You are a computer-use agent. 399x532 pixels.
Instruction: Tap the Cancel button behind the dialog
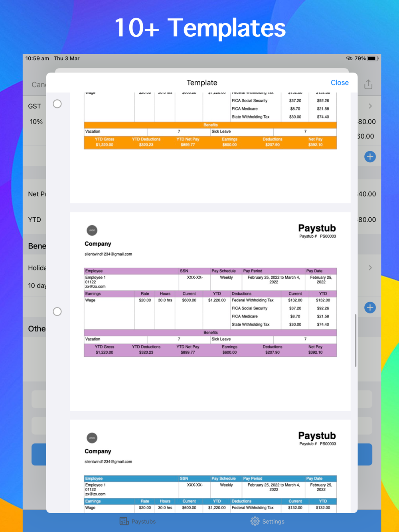[39, 85]
